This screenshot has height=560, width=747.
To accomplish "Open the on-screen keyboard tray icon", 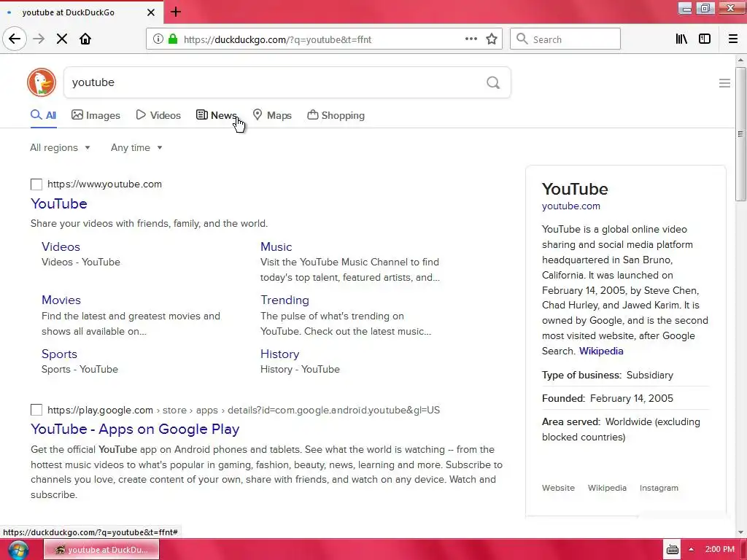I will click(673, 550).
